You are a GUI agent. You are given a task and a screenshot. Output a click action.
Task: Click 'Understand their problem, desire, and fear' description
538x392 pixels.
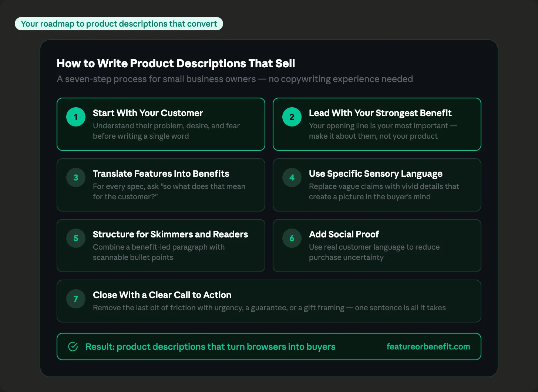pyautogui.click(x=167, y=131)
